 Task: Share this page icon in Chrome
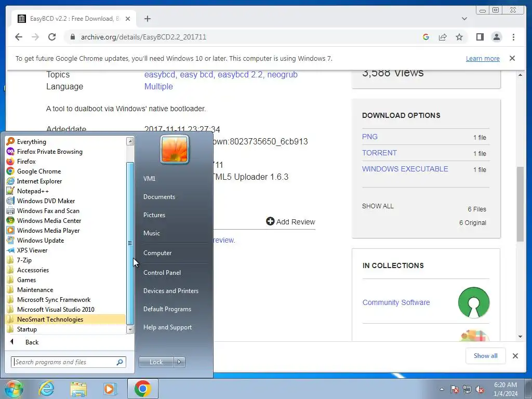click(443, 37)
